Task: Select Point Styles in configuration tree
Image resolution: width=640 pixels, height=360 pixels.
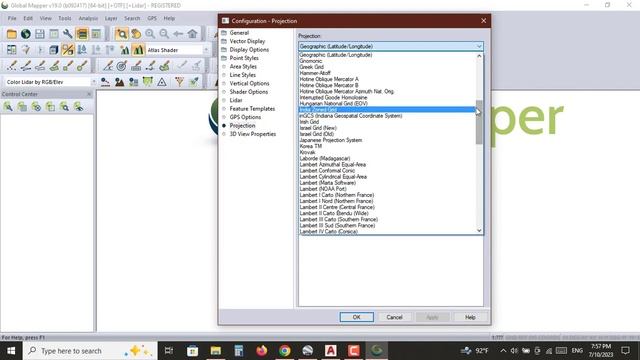Action: click(244, 58)
